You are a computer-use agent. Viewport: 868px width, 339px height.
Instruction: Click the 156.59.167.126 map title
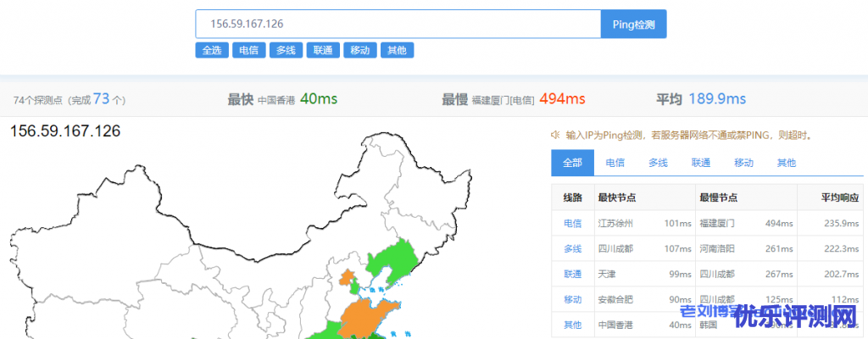65,131
